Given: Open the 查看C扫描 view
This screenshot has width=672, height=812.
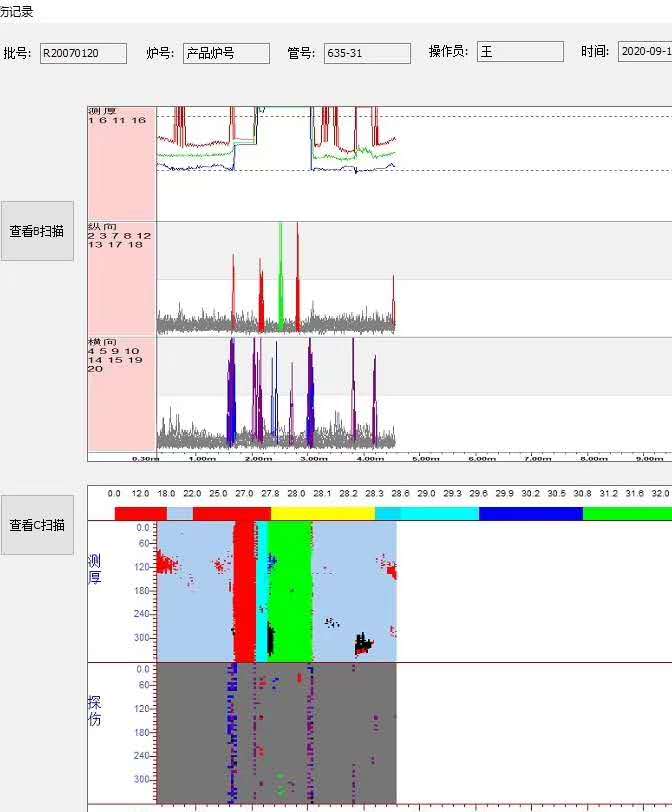Looking at the screenshot, I should tap(37, 525).
